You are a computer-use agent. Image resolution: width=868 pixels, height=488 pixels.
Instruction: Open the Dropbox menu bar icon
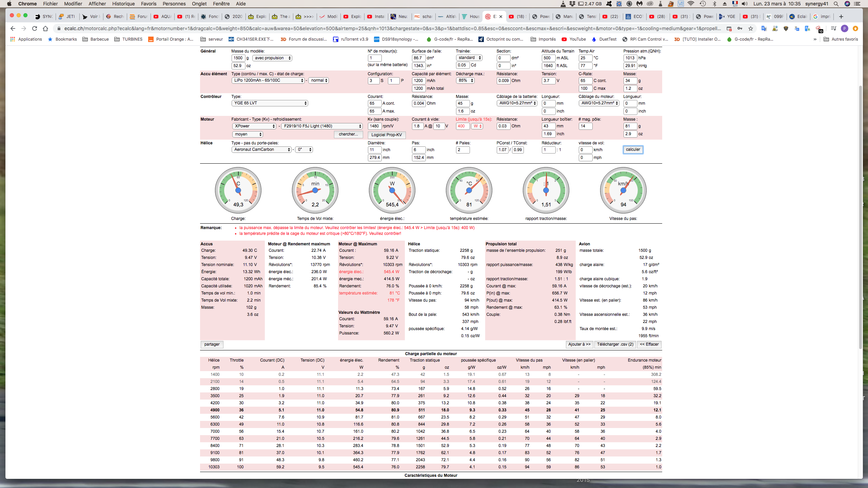coord(572,4)
